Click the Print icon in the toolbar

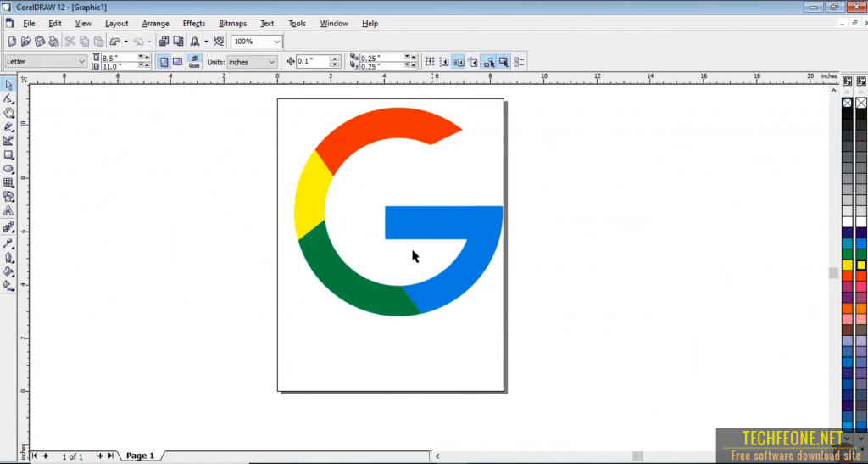click(x=53, y=42)
